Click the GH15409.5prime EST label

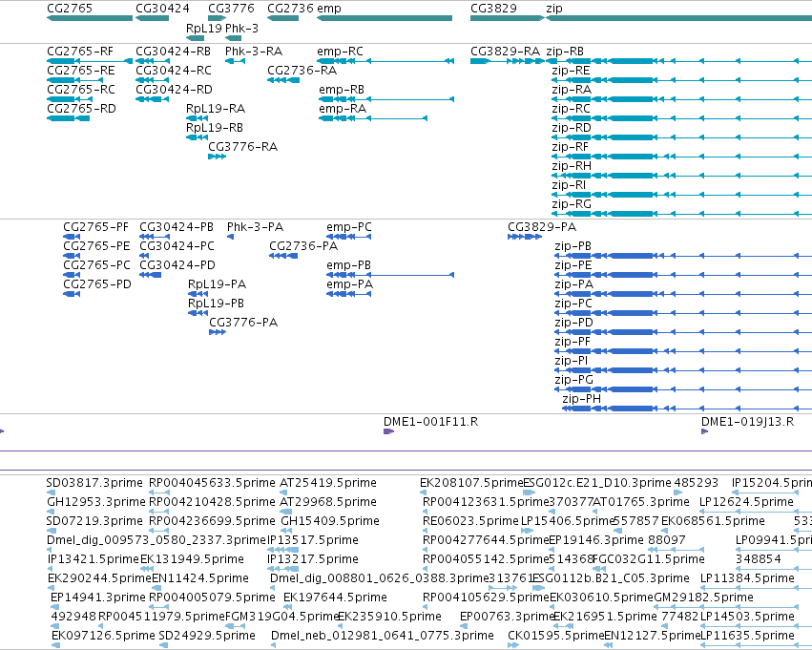point(330,521)
